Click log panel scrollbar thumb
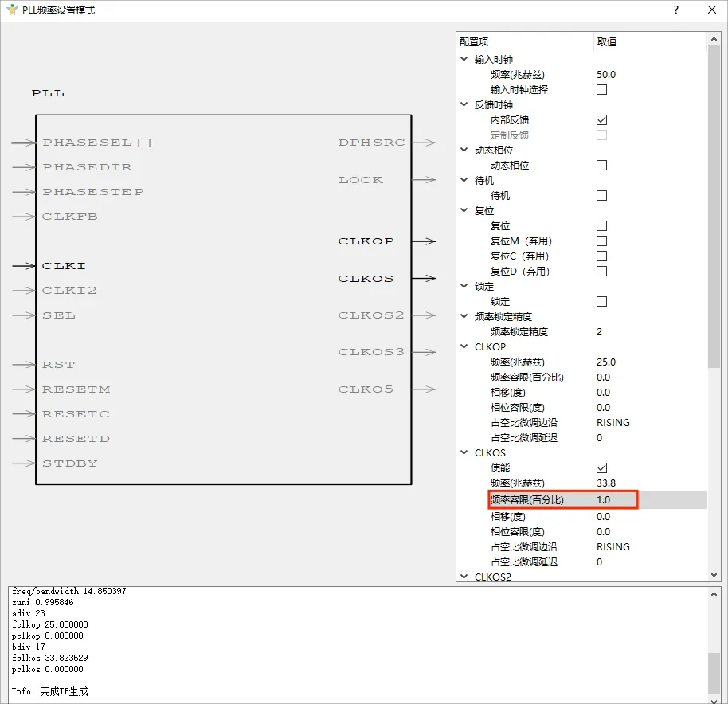Screen dimensions: 728x704 point(714,672)
